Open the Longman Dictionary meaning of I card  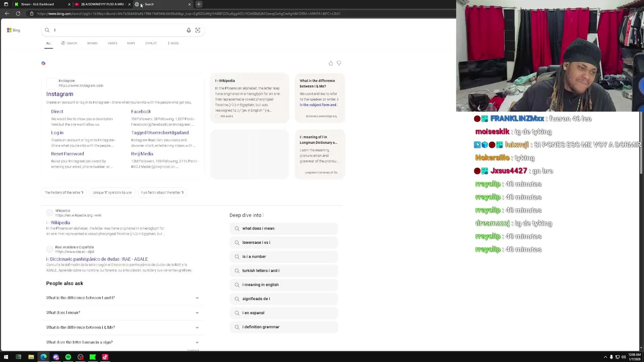click(x=319, y=154)
